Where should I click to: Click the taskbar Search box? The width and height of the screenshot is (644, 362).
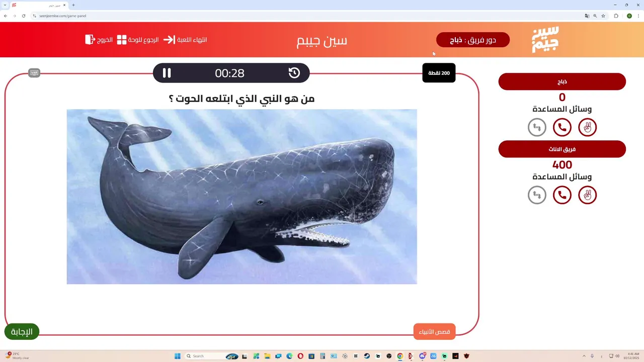tap(212, 356)
